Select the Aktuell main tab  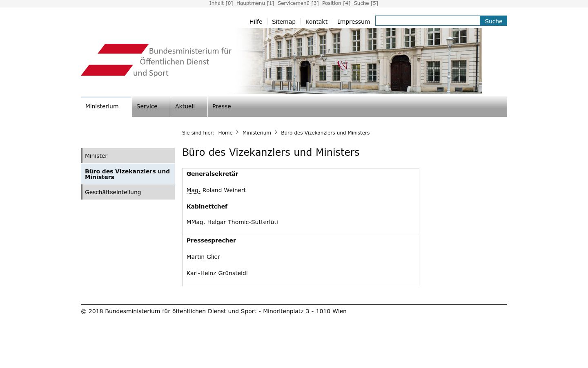[x=189, y=107]
